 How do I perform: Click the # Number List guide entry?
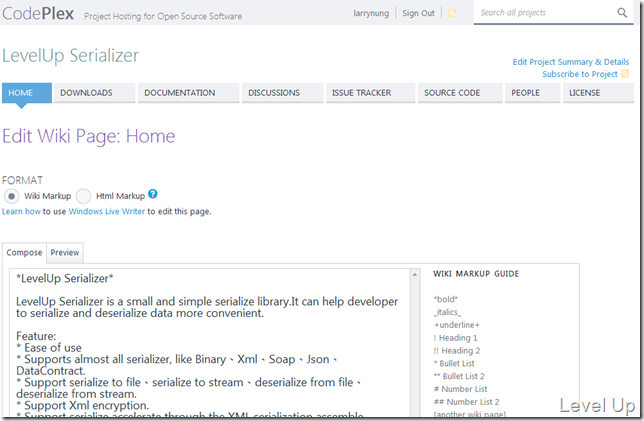point(460,389)
